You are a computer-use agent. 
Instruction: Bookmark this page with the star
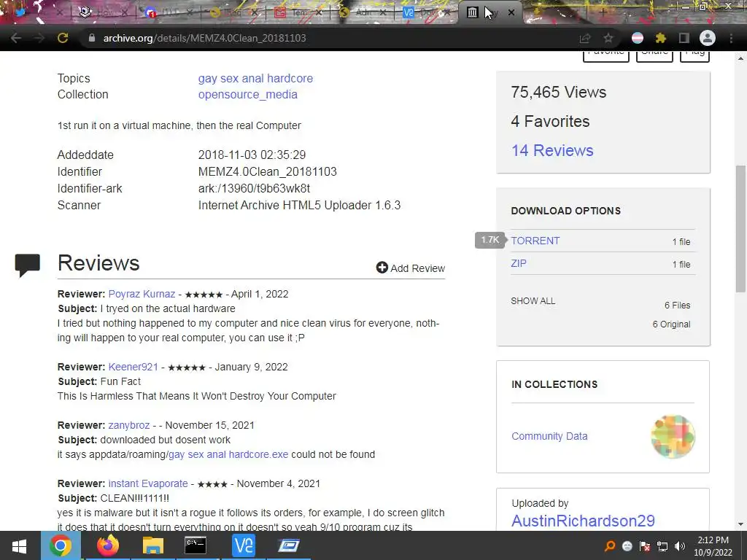[x=608, y=38]
